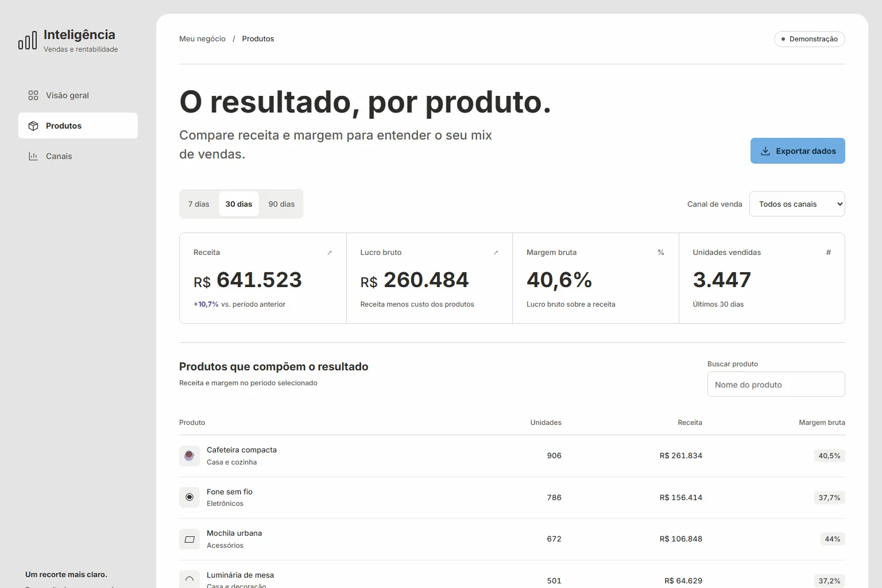Click the R$ 64.629 revenue cell
This screenshot has width=882, height=588.
pyautogui.click(x=683, y=581)
